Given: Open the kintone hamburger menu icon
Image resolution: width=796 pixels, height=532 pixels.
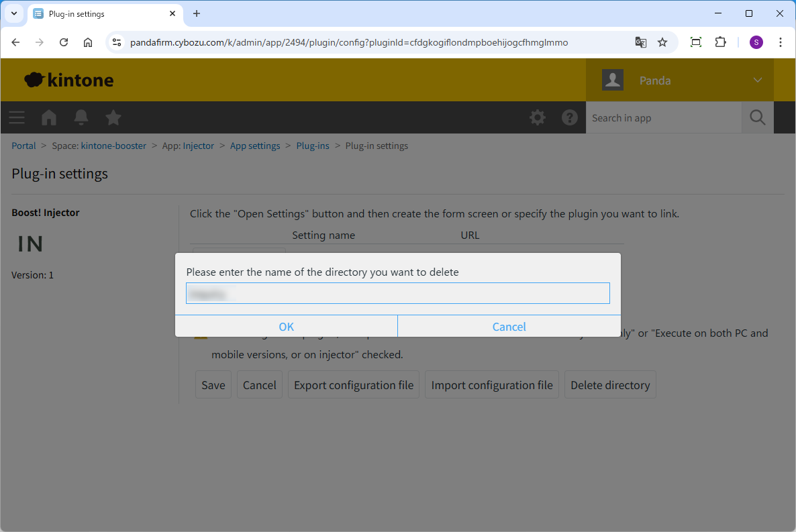Looking at the screenshot, I should tap(17, 118).
